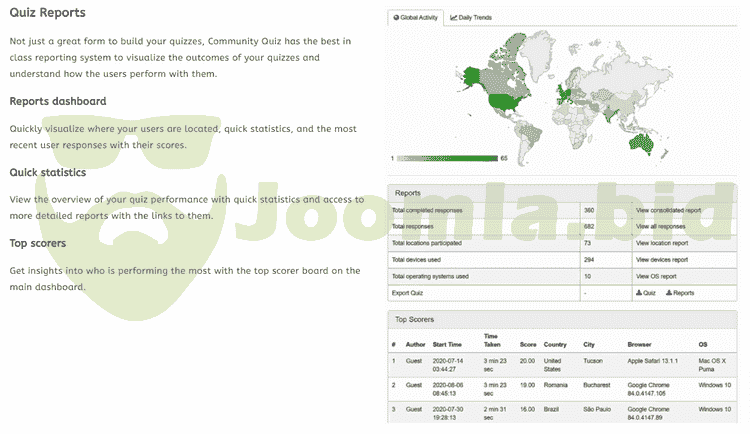Switch to the Daily Trends tab
This screenshot has height=434, width=750.
pos(471,18)
